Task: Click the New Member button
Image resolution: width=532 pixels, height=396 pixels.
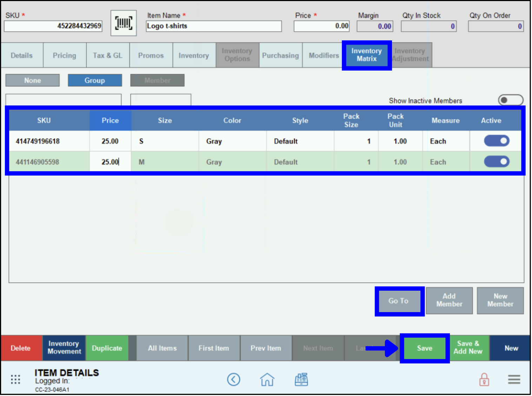Action: tap(500, 301)
